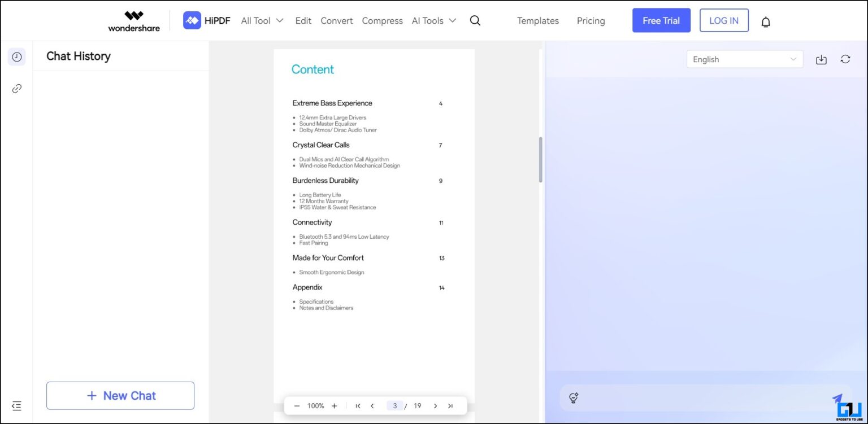This screenshot has height=424, width=868.
Task: Select the page number field showing 3
Action: click(394, 405)
